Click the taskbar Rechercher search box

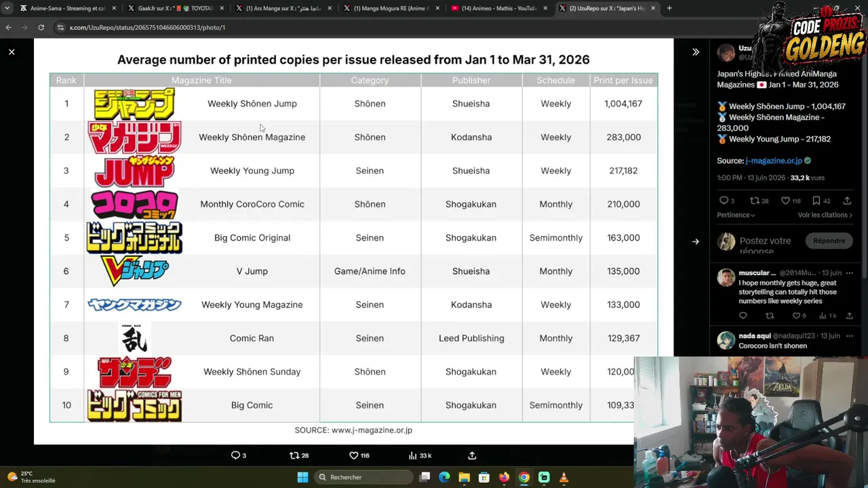point(363,477)
